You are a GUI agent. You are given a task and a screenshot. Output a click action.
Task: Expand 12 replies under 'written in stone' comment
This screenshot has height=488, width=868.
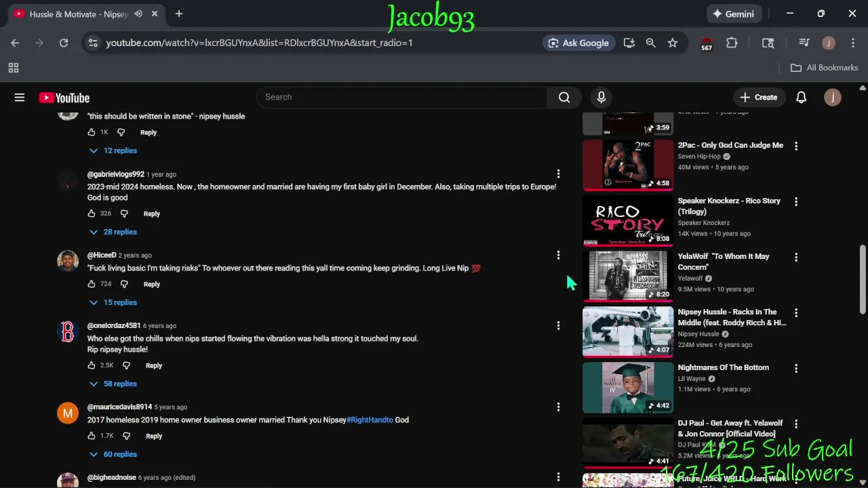(113, 150)
